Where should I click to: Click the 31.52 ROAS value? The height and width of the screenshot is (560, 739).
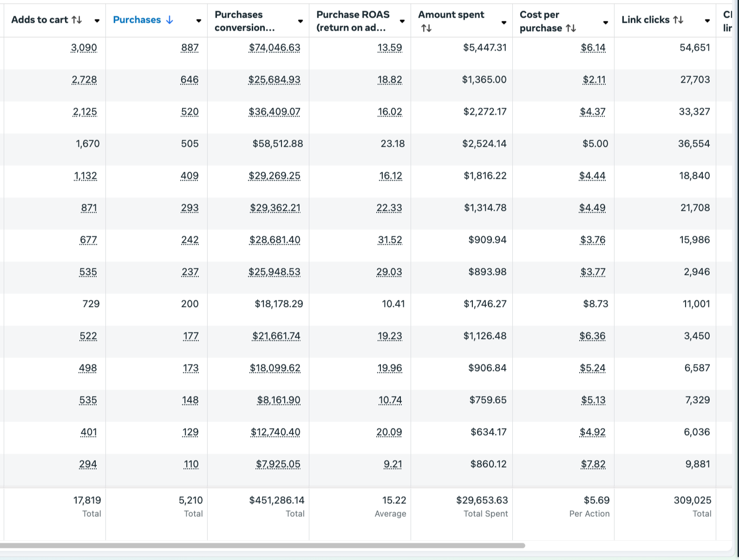coord(390,240)
